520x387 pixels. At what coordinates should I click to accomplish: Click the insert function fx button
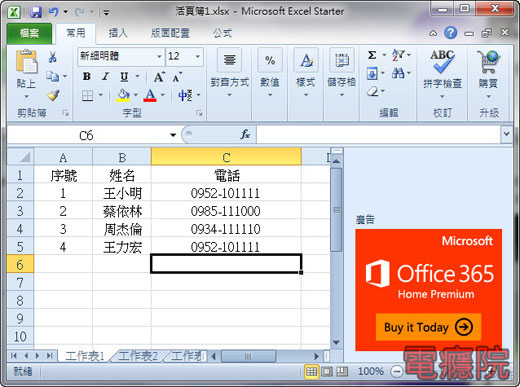click(x=245, y=134)
